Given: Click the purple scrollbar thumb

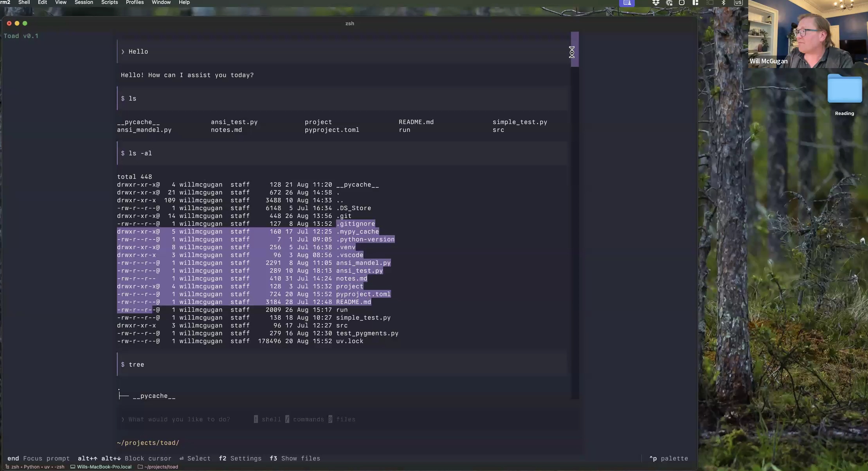Looking at the screenshot, I should click(574, 49).
